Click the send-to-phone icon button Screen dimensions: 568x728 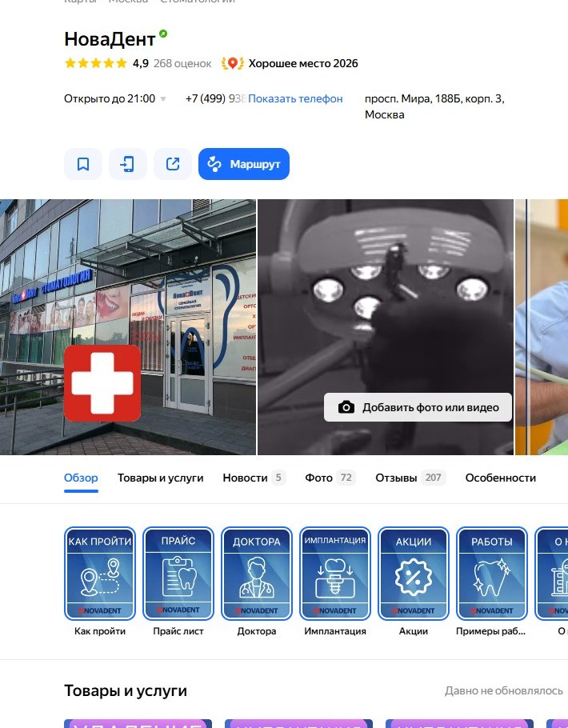tap(128, 164)
